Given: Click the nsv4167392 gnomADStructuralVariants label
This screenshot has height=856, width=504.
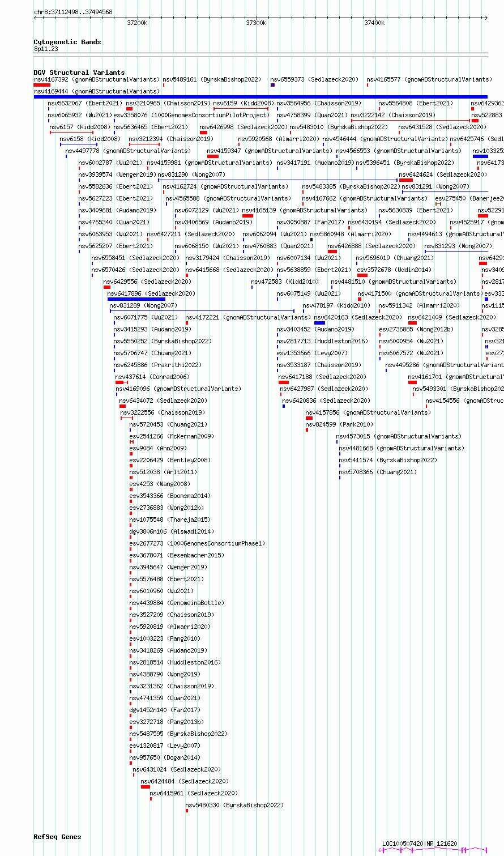Looking at the screenshot, I should (x=97, y=79).
